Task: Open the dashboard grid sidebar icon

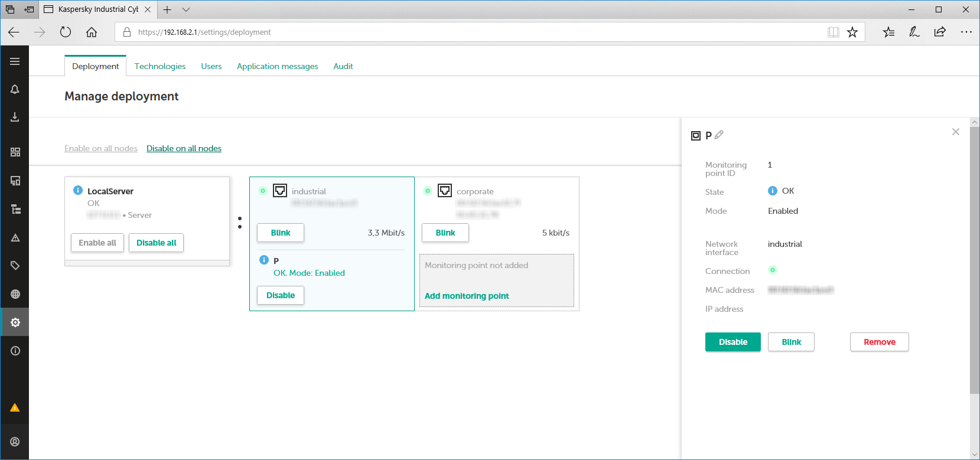Action: point(15,152)
